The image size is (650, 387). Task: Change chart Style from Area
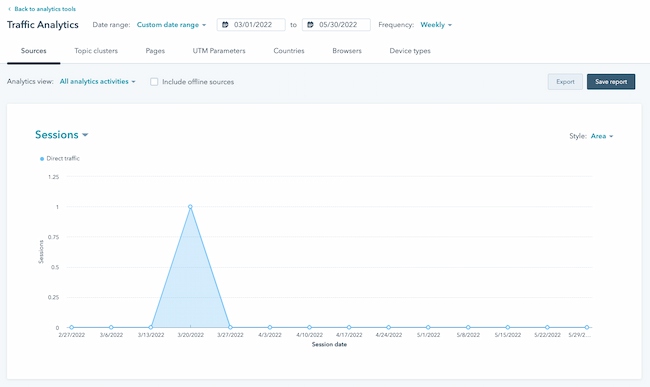coord(602,136)
